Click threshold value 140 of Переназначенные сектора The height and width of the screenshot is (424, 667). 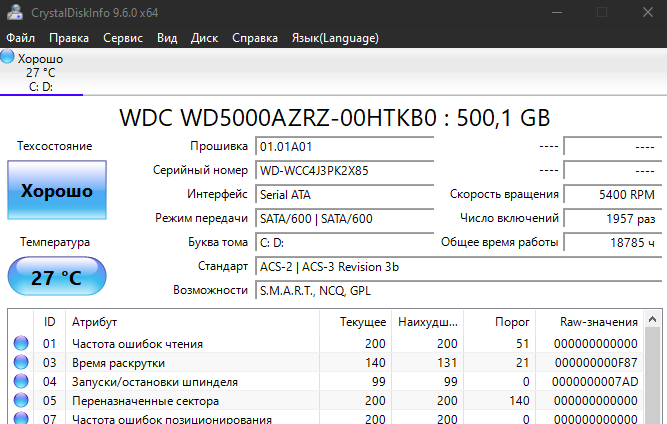[x=519, y=400]
